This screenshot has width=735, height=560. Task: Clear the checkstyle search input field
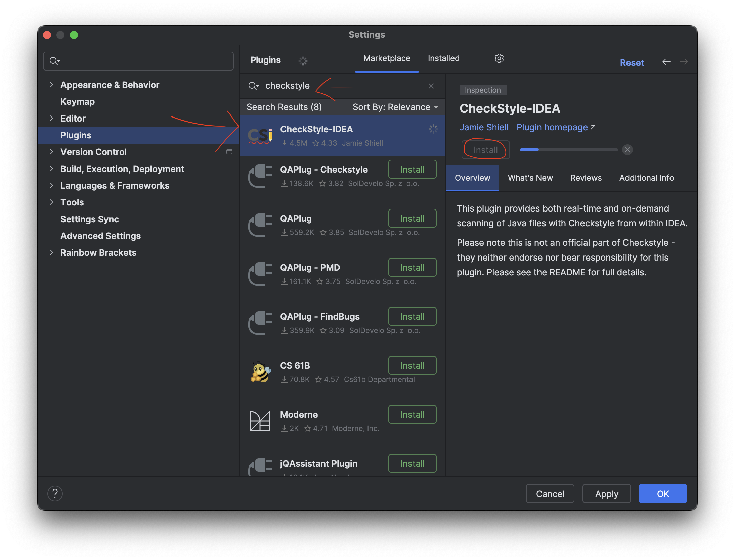pyautogui.click(x=432, y=85)
